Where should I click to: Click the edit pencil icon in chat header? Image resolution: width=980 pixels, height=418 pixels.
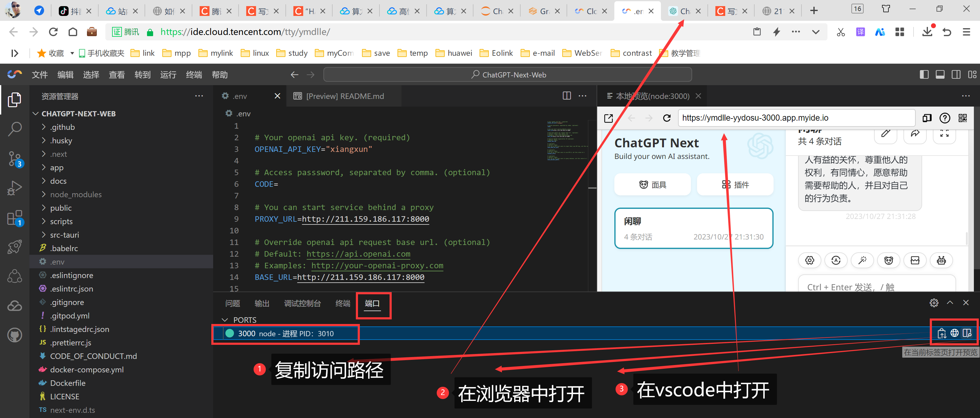tap(886, 133)
